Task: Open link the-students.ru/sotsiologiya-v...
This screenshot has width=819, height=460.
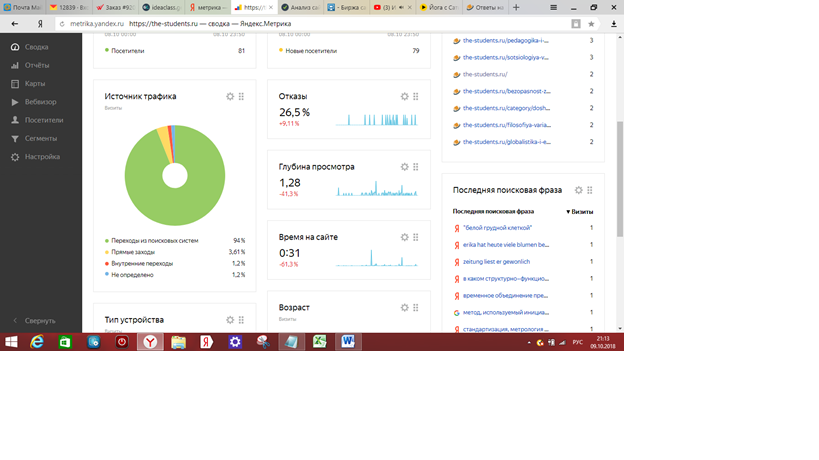Action: point(506,57)
